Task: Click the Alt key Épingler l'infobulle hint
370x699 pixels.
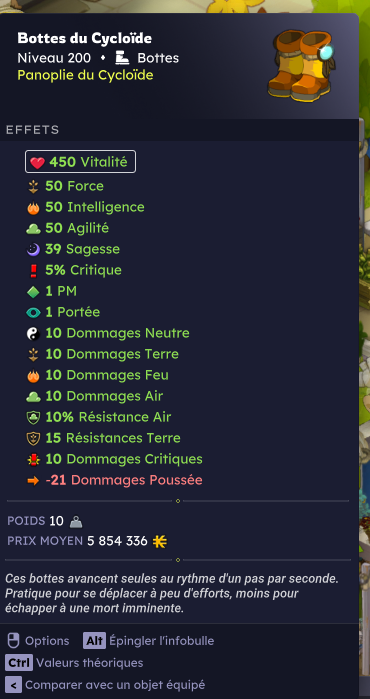Action: click(148, 641)
